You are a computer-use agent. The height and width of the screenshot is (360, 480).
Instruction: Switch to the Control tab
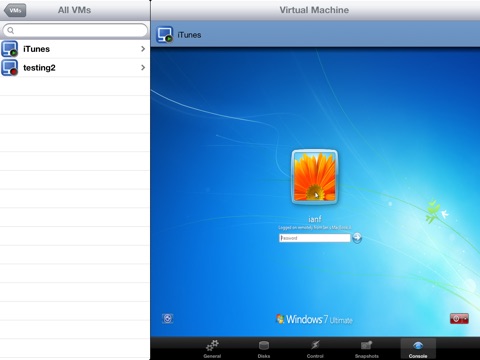(315, 349)
